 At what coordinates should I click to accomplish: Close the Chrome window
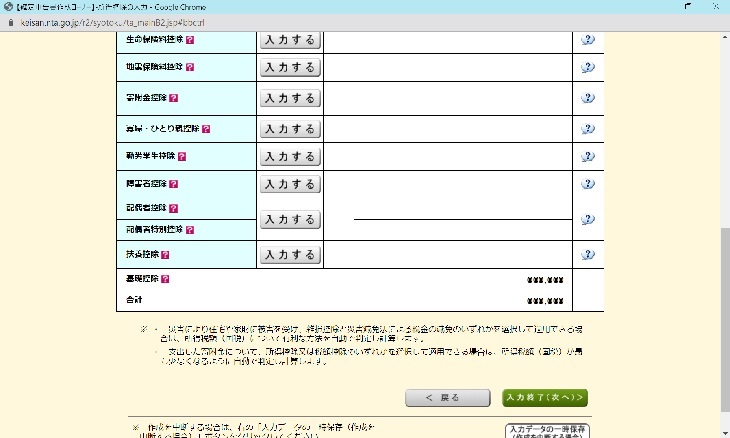716,7
